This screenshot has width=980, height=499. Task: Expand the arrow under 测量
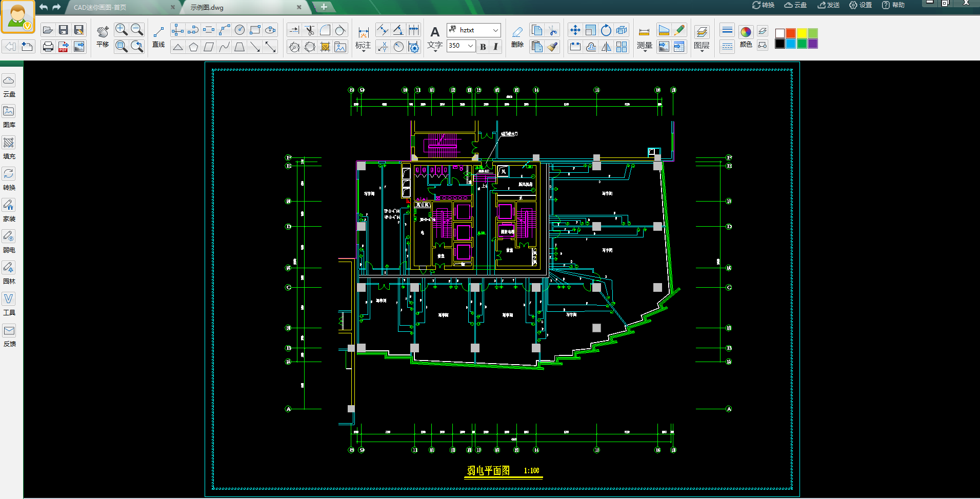click(x=645, y=52)
